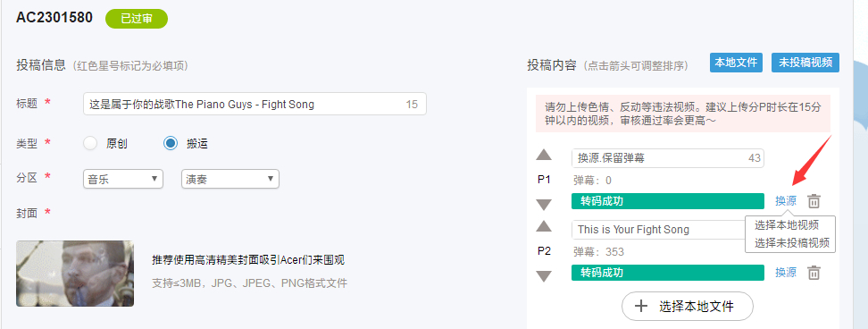Open the 演奏 subcategory dropdown
Viewport: 868px width, 329px height.
230,179
